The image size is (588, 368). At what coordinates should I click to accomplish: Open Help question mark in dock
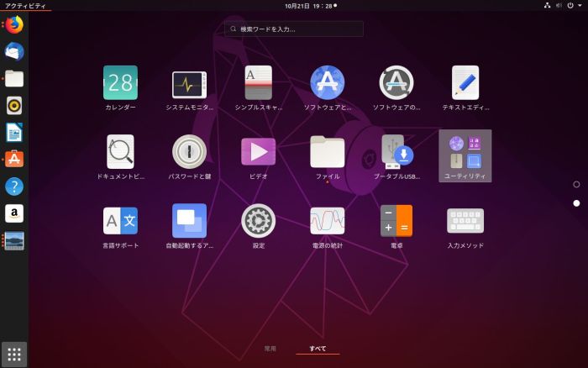pos(14,187)
